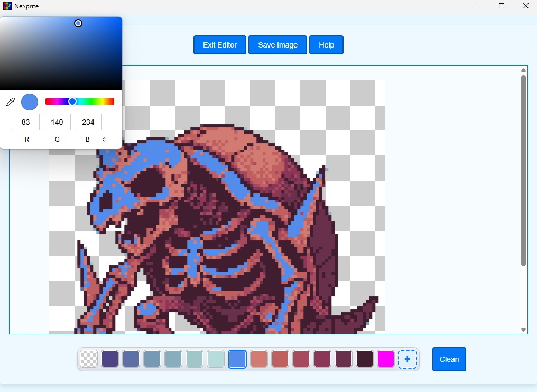Click the NeSprite app icon in title bar

click(7, 6)
